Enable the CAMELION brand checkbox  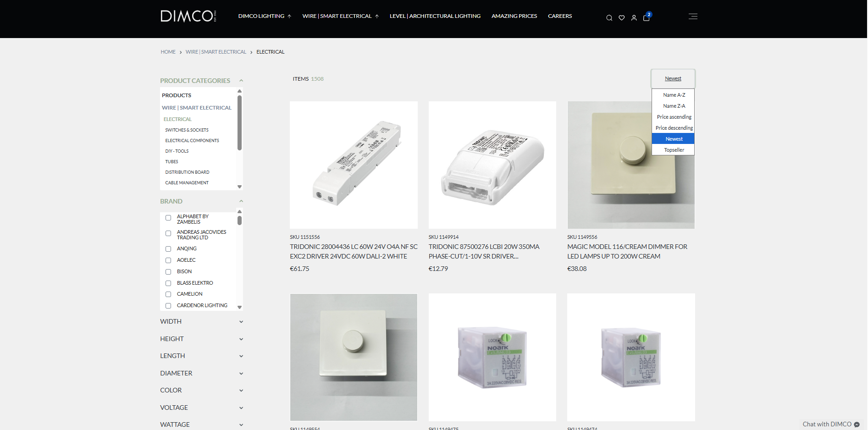tap(168, 294)
